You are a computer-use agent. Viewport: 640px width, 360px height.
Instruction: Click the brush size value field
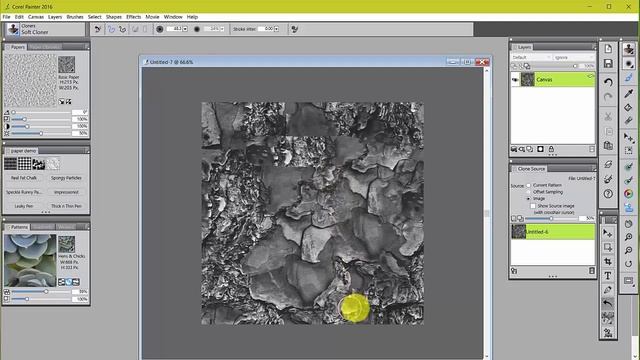click(x=174, y=29)
